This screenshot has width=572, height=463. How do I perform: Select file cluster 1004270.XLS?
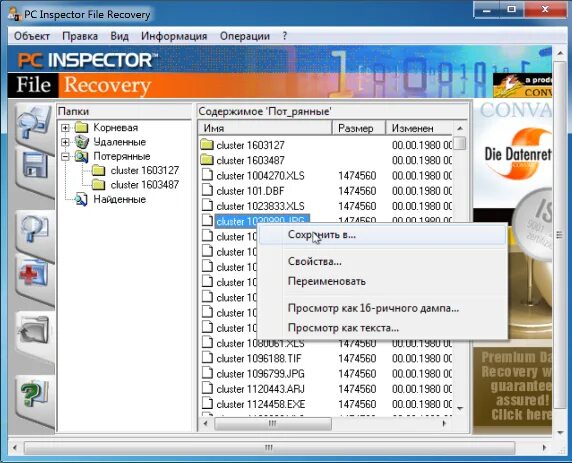[x=260, y=176]
